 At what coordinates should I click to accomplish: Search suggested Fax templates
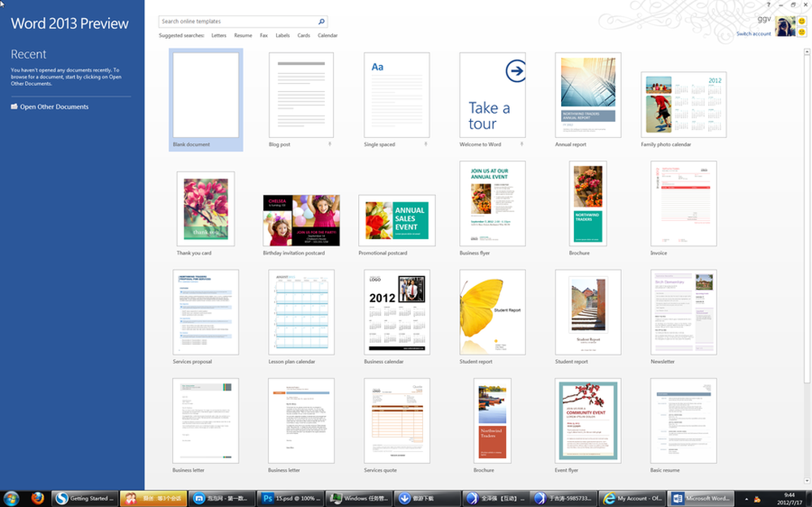[264, 35]
